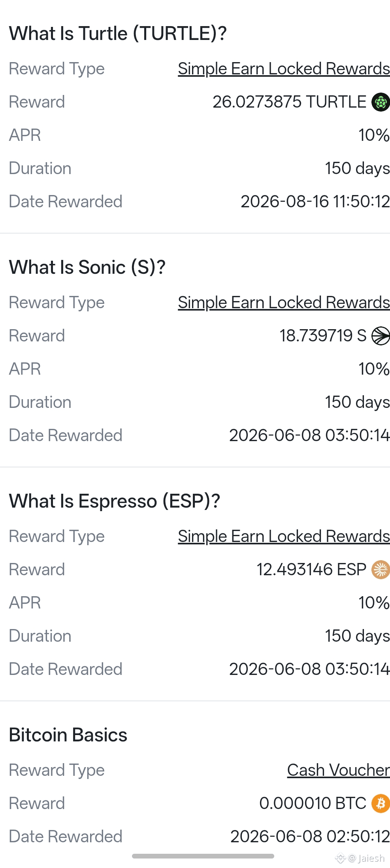The height and width of the screenshot is (868, 390).
Task: Select the Bitcoin Basics heading
Action: click(x=68, y=735)
